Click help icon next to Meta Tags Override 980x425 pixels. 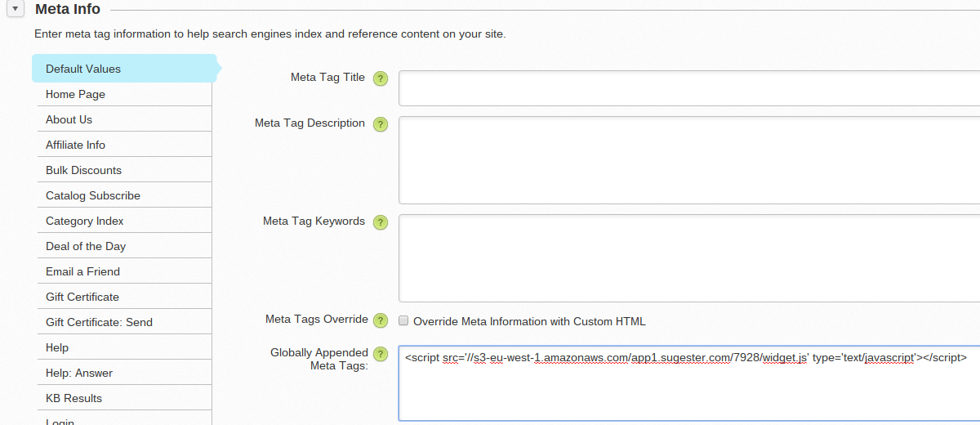tap(380, 320)
